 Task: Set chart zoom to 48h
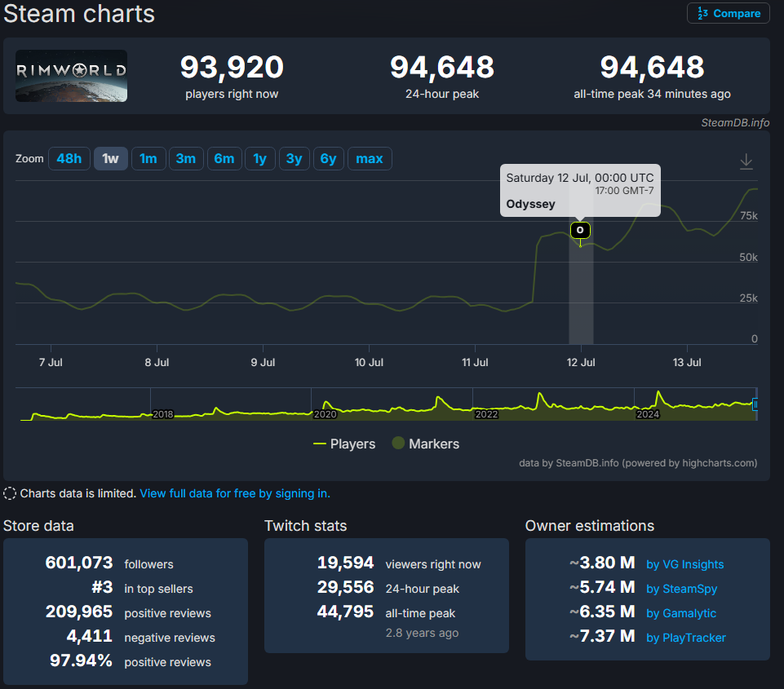(69, 159)
